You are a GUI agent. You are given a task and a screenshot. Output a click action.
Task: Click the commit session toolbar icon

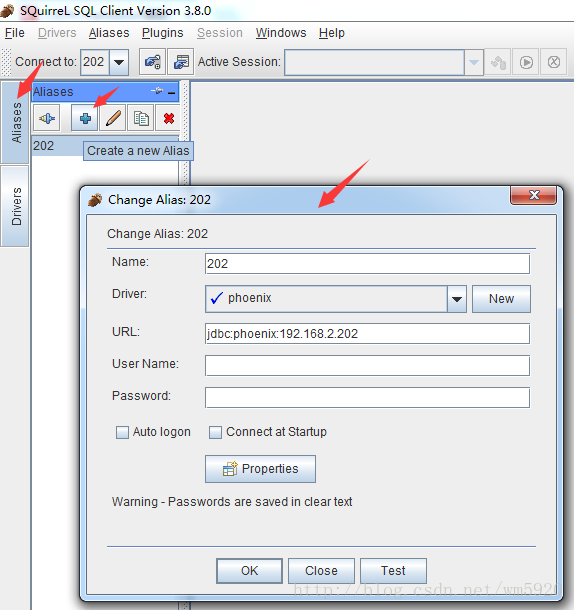pyautogui.click(x=498, y=62)
